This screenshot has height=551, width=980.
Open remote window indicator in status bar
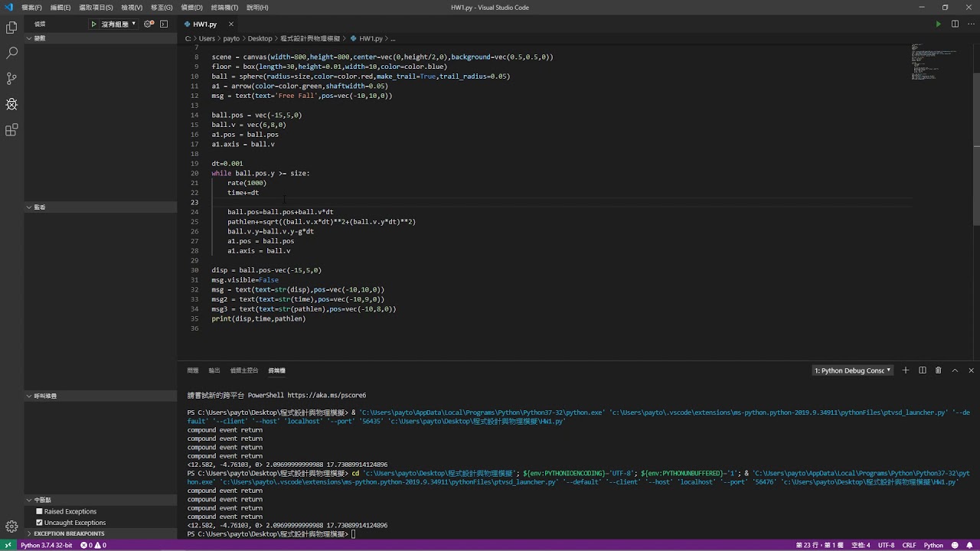(x=8, y=546)
